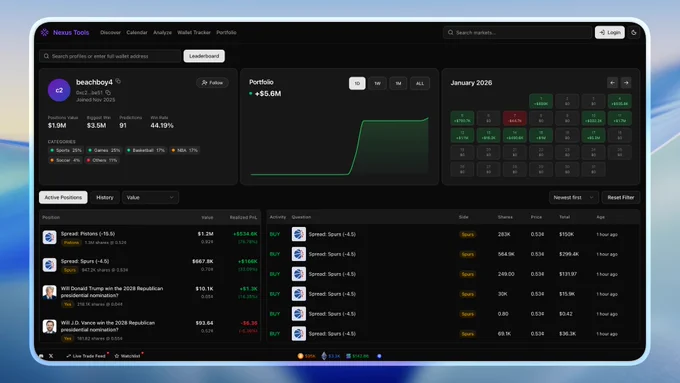Screen dimensions: 680x383
Task: Open the Value sort dropdown
Action: [x=150, y=197]
